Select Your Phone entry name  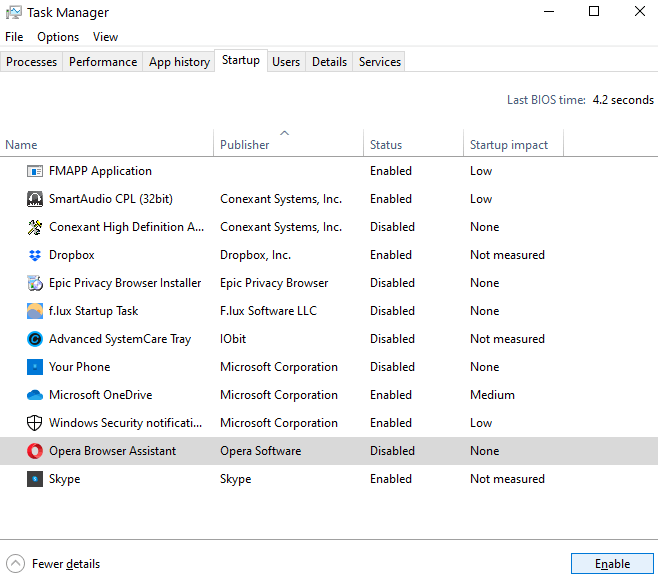[79, 367]
